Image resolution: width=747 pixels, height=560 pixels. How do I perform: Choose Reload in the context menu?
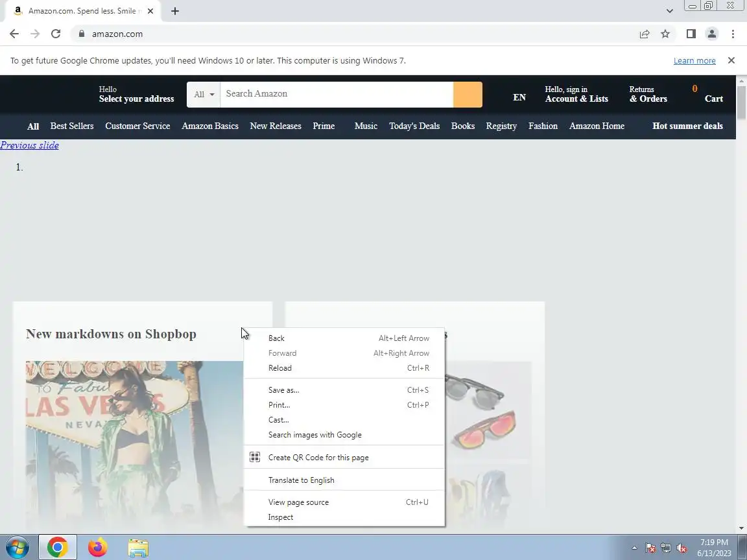pyautogui.click(x=344, y=368)
